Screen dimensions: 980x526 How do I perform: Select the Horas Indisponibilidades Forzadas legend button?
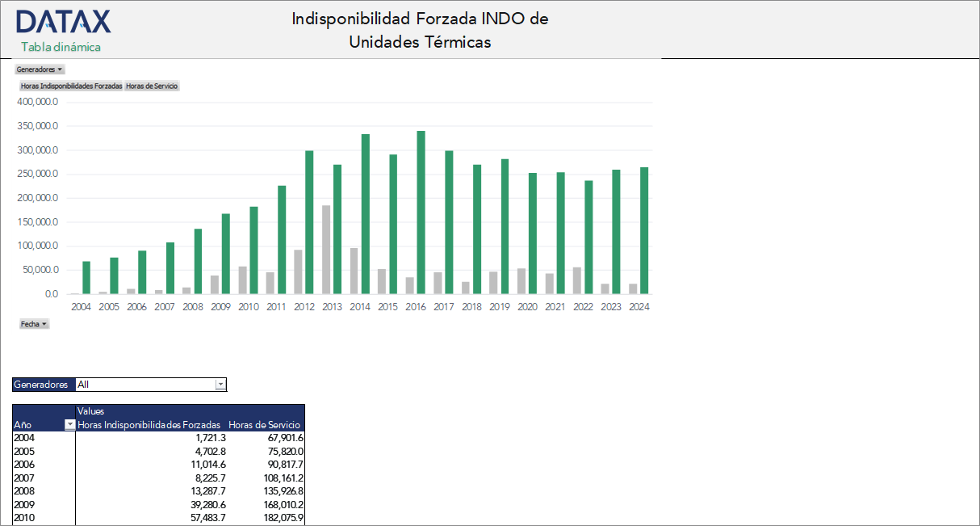pos(69,85)
